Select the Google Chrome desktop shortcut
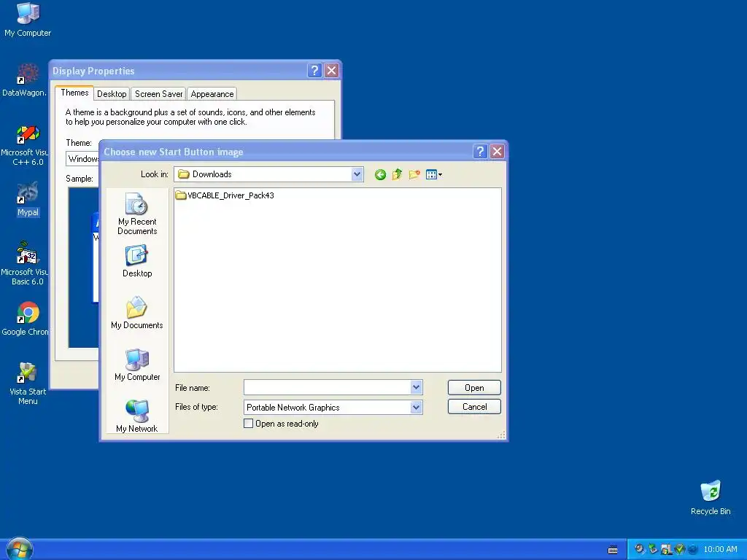 coord(24,319)
